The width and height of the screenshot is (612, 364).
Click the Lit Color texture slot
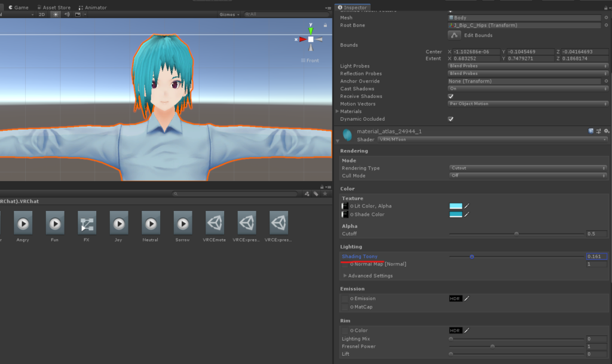[x=345, y=206]
